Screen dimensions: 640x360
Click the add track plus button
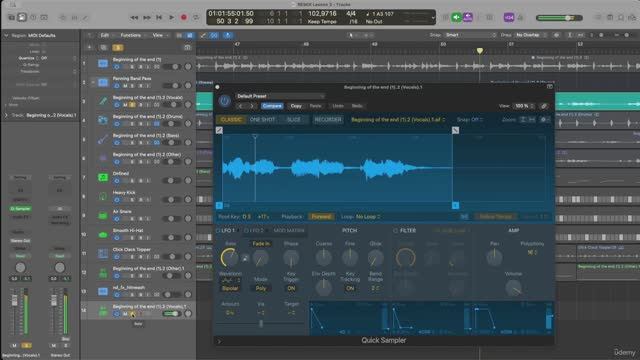click(89, 48)
